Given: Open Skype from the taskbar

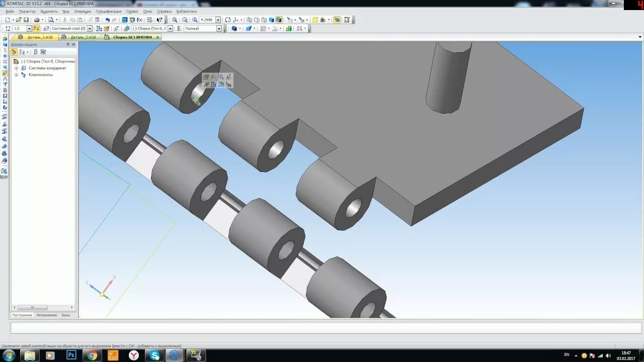Looking at the screenshot, I should tap(154, 355).
